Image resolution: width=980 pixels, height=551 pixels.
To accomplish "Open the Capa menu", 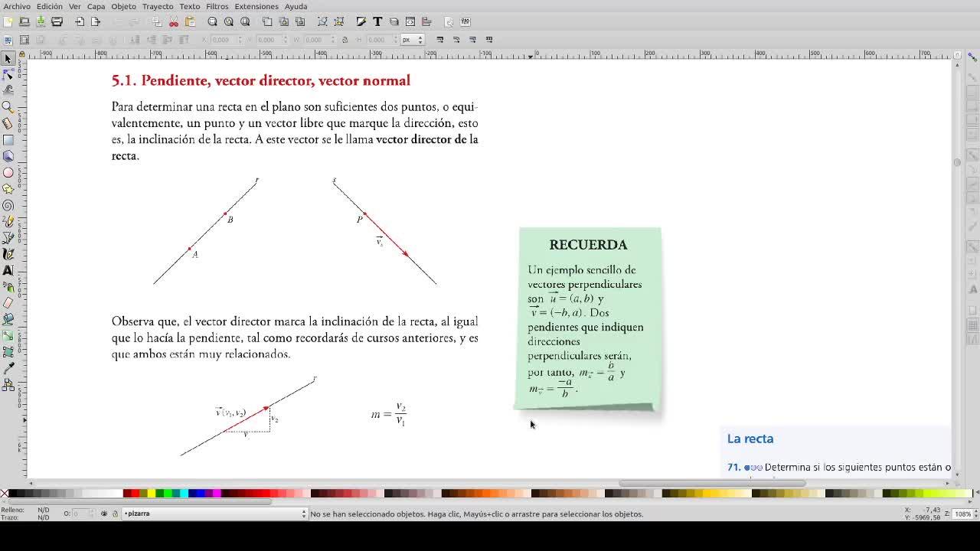I will pyautogui.click(x=96, y=6).
